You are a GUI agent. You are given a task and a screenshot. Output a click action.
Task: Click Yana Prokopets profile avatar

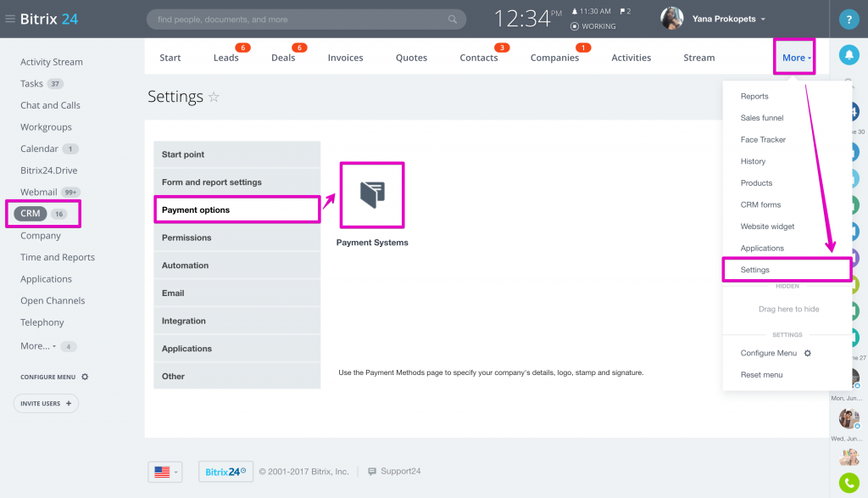click(x=671, y=19)
